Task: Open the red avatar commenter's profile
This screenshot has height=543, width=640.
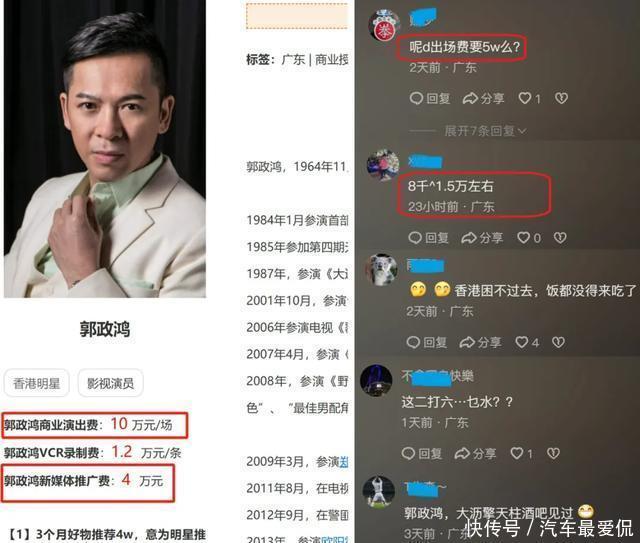Action: coord(384,25)
